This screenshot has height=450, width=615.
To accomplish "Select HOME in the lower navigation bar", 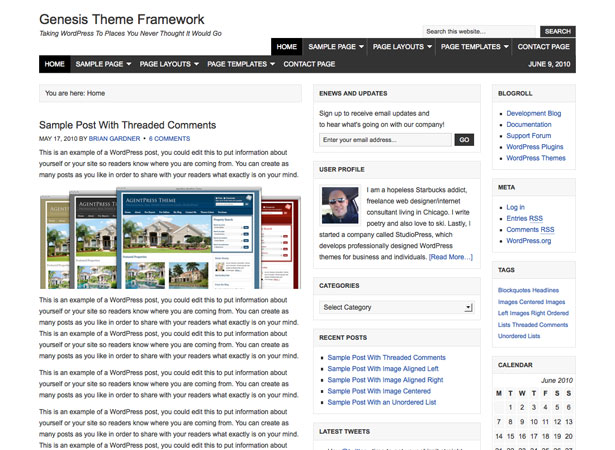I will click(x=55, y=64).
